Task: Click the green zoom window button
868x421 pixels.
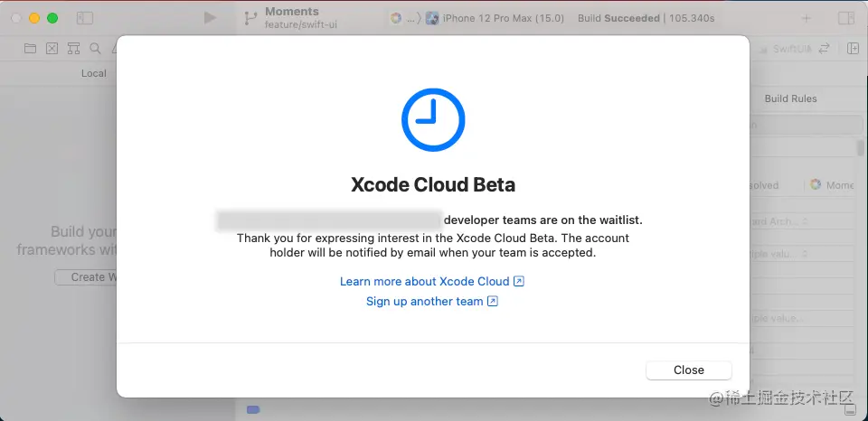Action: (x=52, y=18)
